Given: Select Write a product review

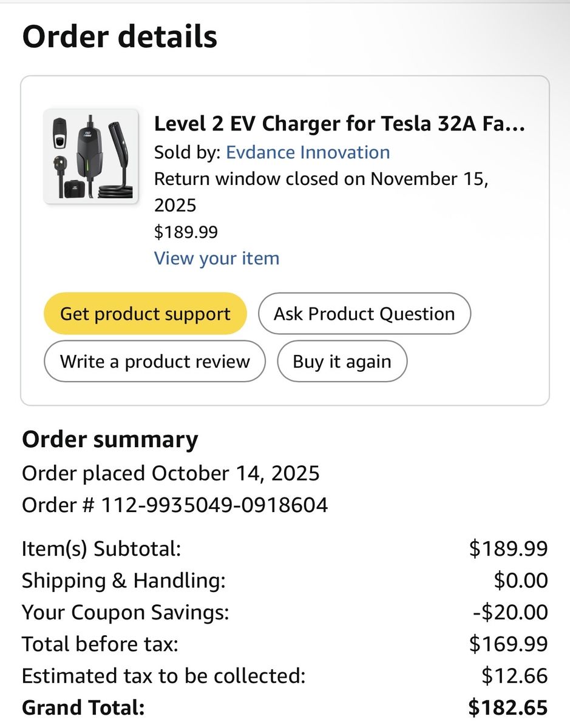Looking at the screenshot, I should (x=155, y=362).
